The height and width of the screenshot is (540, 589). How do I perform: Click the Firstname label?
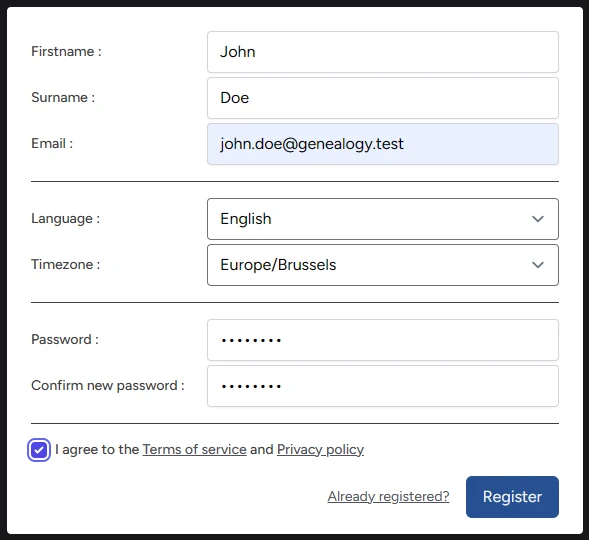coord(66,51)
